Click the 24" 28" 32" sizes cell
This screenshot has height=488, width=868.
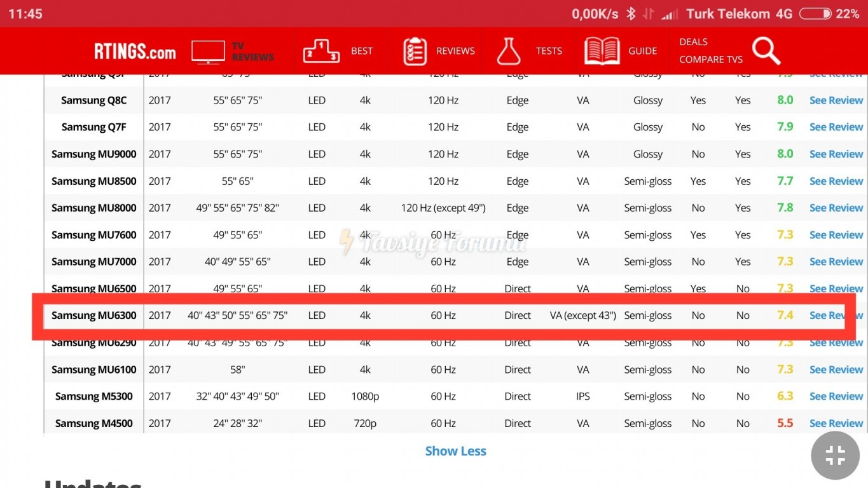click(x=238, y=424)
